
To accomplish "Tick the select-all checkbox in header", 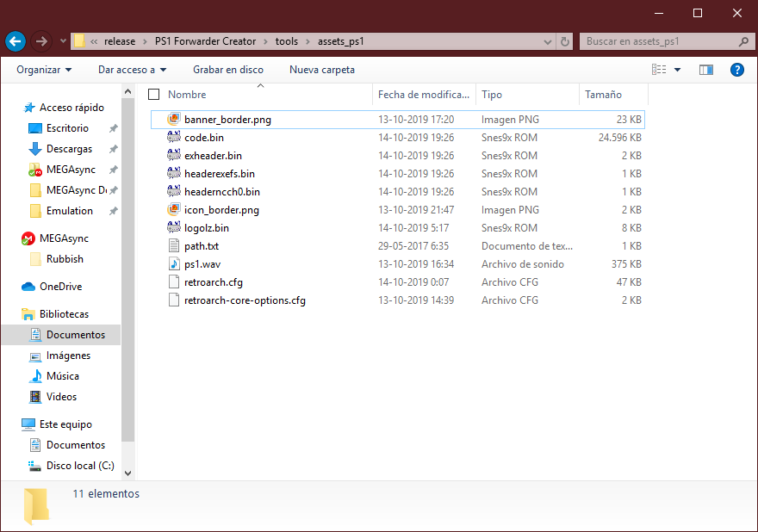I will pos(153,94).
